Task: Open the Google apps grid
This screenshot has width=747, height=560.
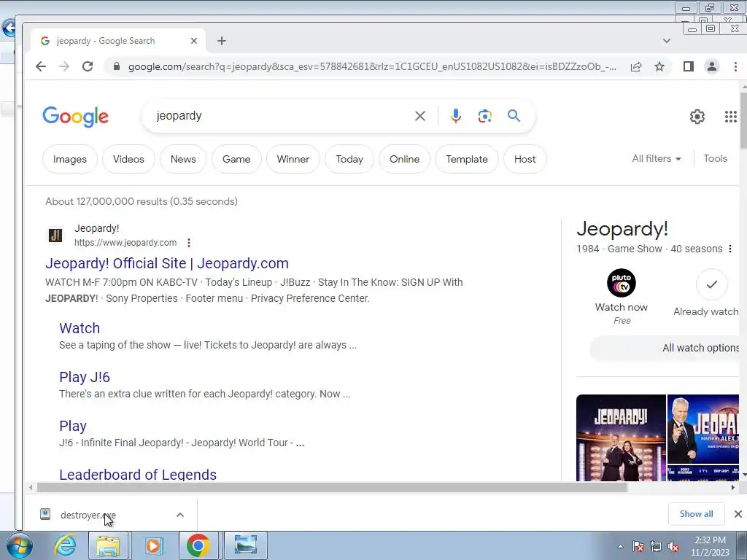Action: click(x=730, y=116)
